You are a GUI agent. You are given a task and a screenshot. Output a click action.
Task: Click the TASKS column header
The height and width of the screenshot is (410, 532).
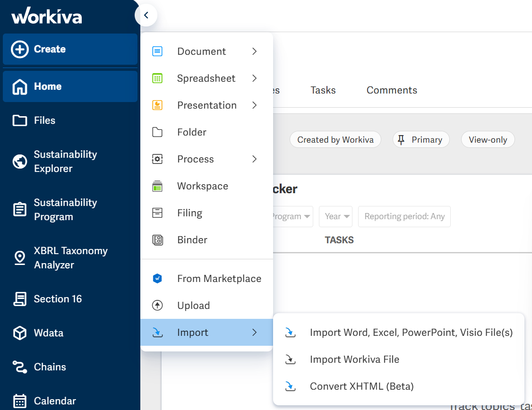[339, 240]
